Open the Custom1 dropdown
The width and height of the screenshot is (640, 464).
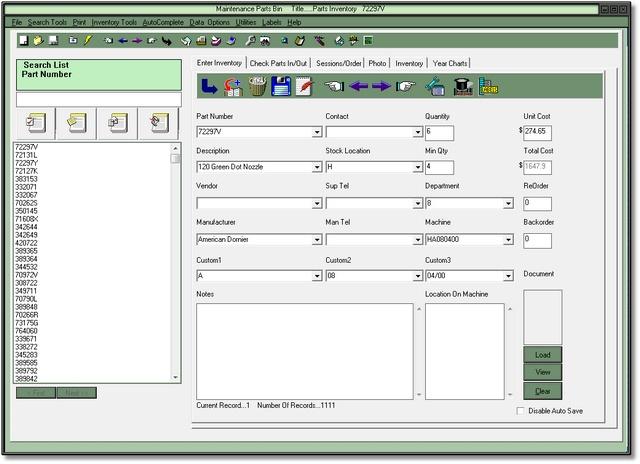pos(317,276)
